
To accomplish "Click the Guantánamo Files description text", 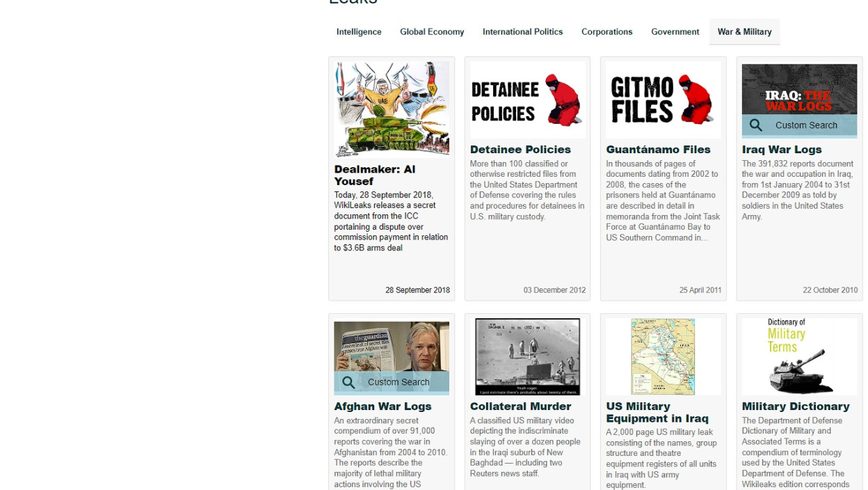I will [x=663, y=200].
